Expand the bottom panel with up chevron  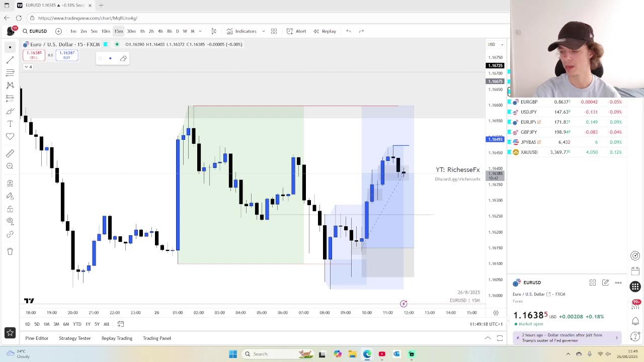488,338
